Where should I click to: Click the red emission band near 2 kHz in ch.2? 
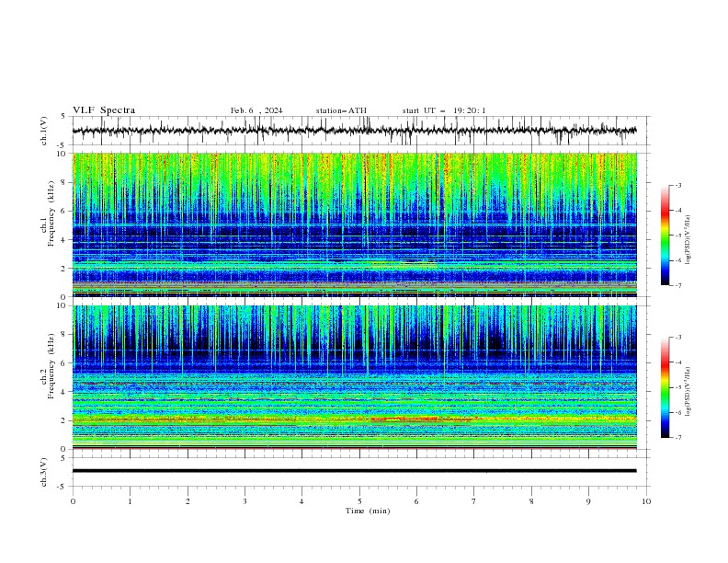click(404, 419)
